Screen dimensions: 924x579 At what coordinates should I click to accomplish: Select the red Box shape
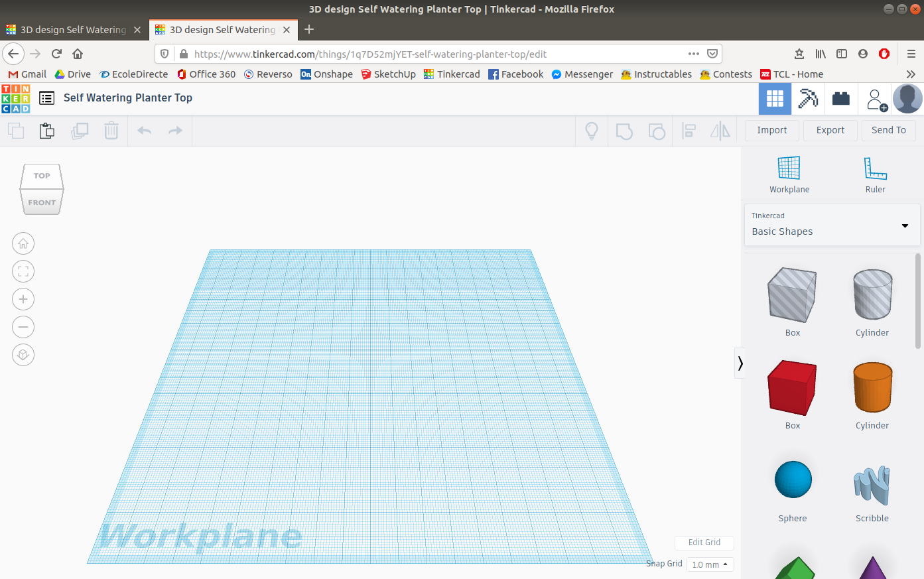(792, 388)
